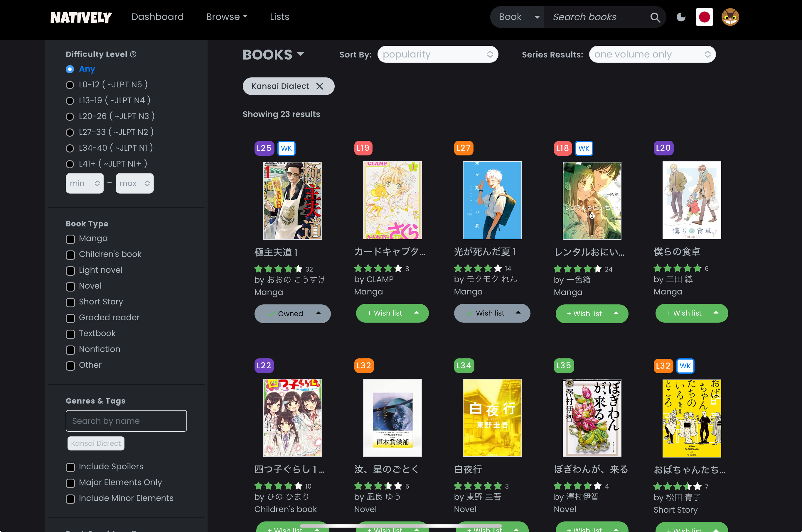The image size is (802, 532).
Task: Toggle dark mode moon icon
Action: point(681,17)
